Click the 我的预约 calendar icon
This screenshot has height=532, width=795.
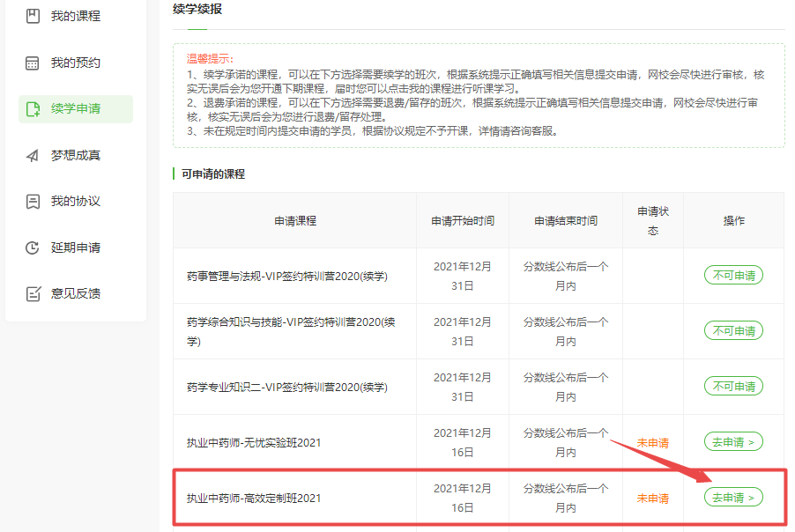point(33,63)
